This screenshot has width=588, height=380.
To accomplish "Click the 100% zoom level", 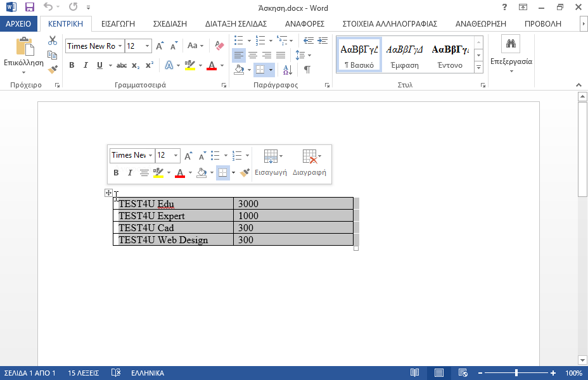I will tap(574, 373).
